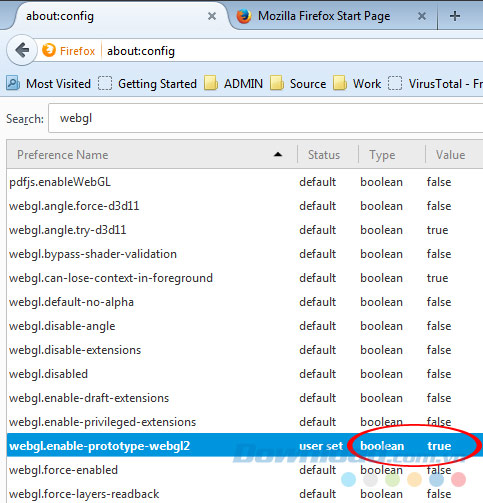Select the webgl.disabled preference row

pos(245,374)
